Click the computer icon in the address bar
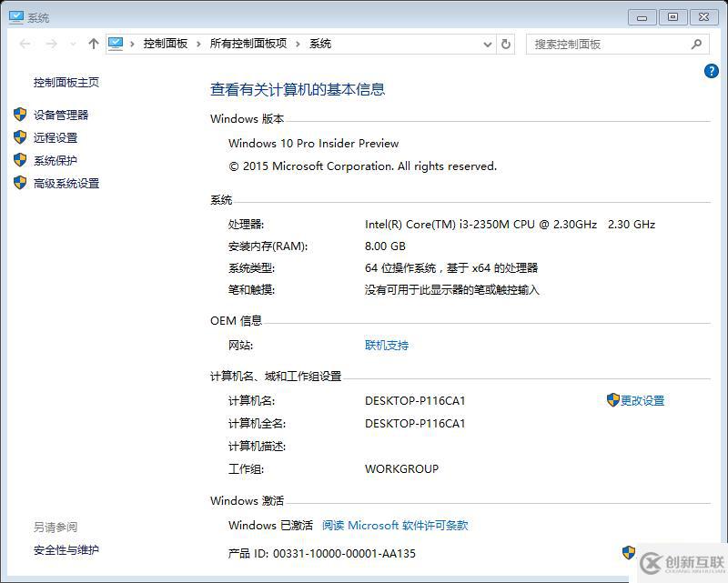 click(116, 44)
